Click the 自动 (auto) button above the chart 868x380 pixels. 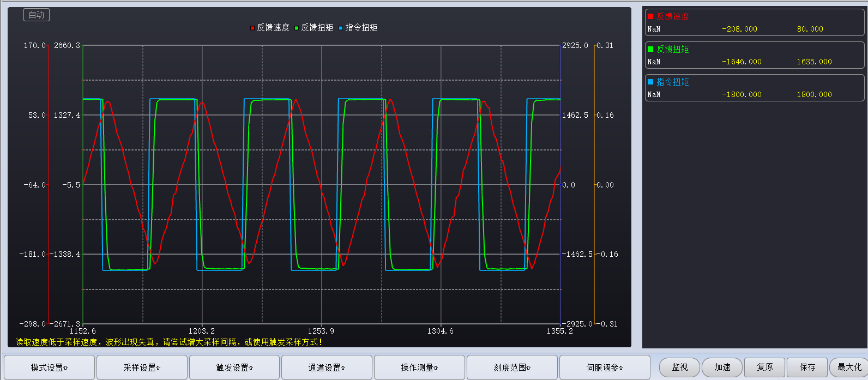coord(37,15)
